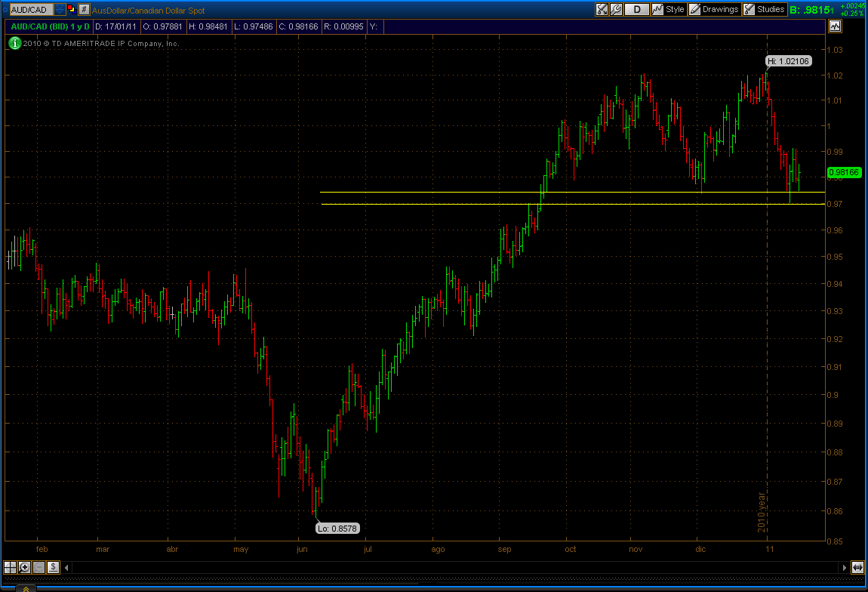The image size is (868, 592).
Task: Click the zoom out magnifier icon
Action: point(38,567)
